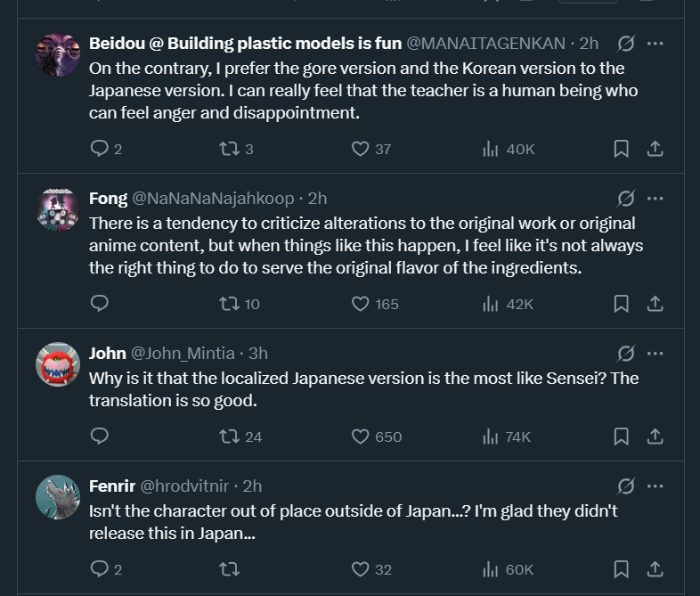700x596 pixels.
Task: Repost Fong's tweet about alterations
Action: (240, 304)
